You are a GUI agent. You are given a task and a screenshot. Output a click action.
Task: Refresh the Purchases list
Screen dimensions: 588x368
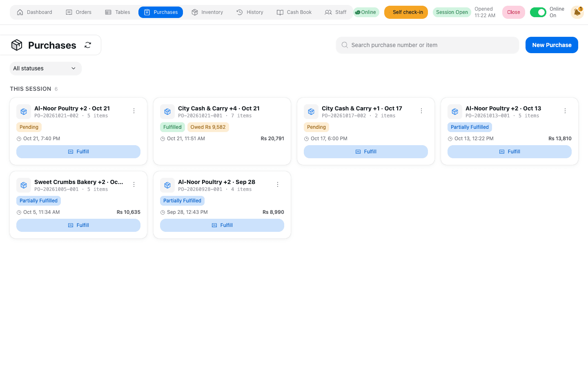pyautogui.click(x=88, y=45)
